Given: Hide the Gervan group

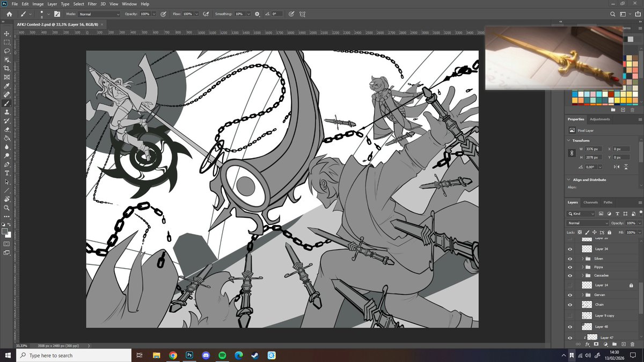Looking at the screenshot, I should 570,295.
